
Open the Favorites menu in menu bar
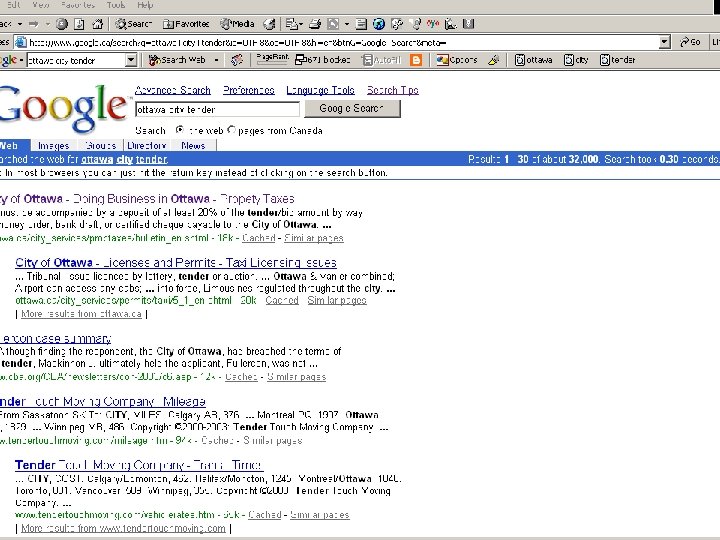[x=78, y=5]
